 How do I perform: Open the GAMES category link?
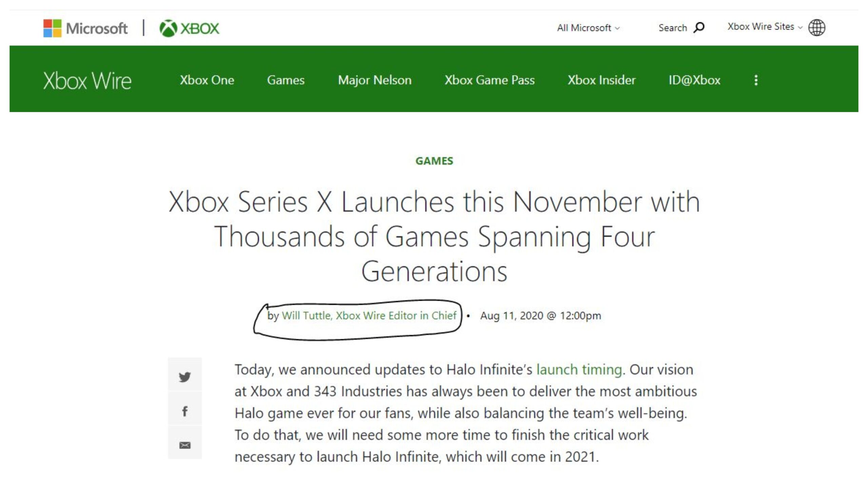pyautogui.click(x=434, y=161)
